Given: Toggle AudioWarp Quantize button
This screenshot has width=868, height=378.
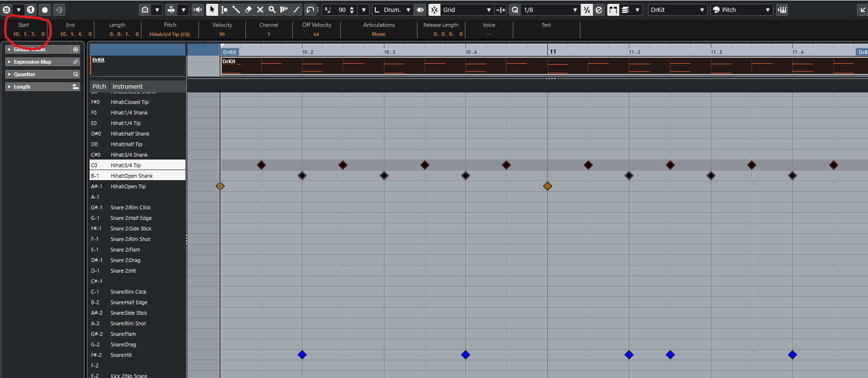Looking at the screenshot, I should [599, 10].
